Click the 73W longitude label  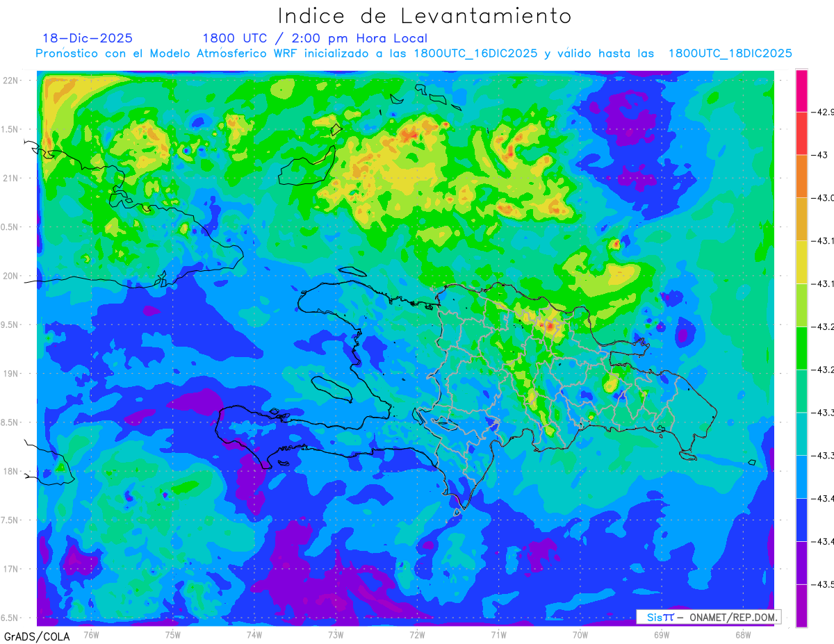336,634
